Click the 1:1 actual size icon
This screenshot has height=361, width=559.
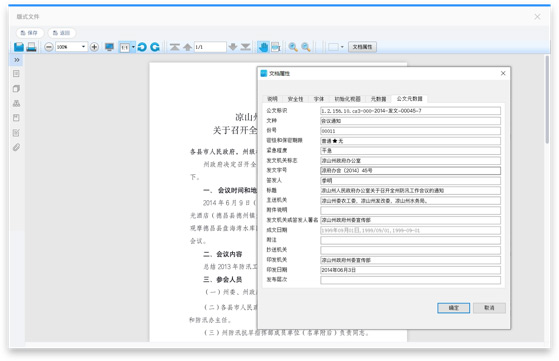124,47
